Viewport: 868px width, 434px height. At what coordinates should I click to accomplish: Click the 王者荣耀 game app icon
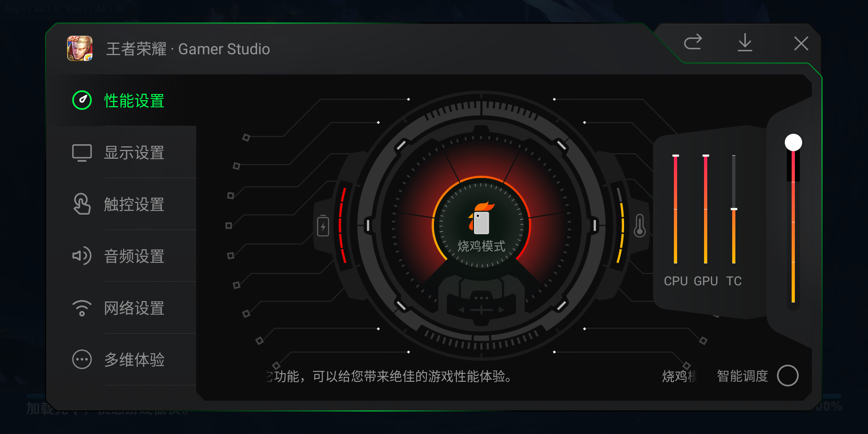coord(80,49)
